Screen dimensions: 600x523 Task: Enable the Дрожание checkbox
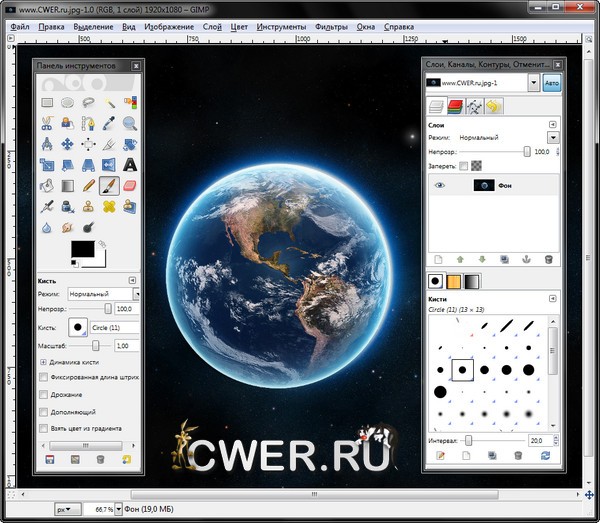(43, 394)
